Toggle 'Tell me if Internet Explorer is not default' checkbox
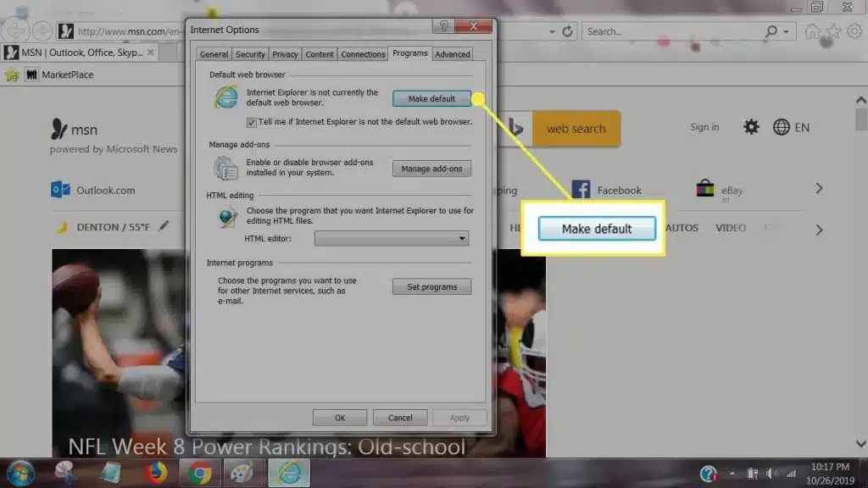The width and height of the screenshot is (868, 488). (251, 122)
